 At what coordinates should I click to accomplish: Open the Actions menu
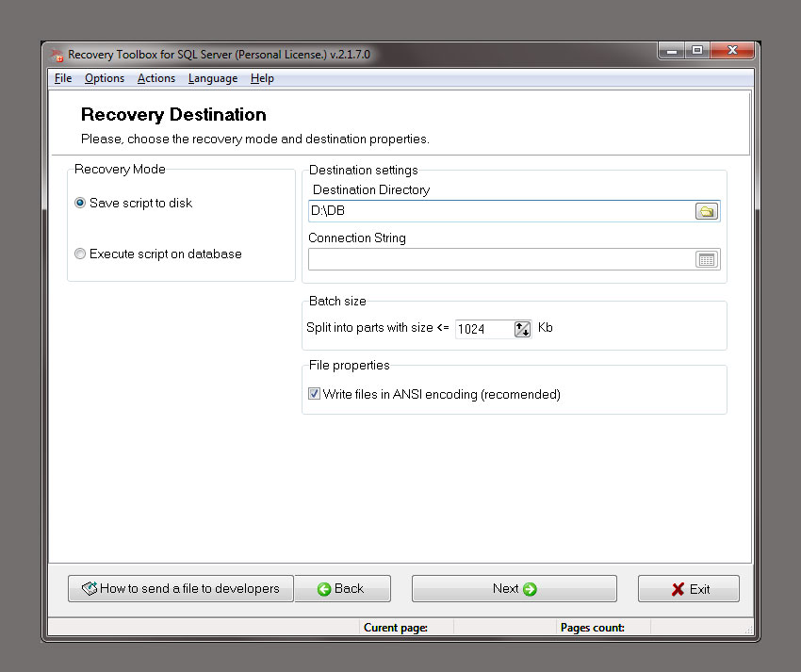[x=156, y=78]
